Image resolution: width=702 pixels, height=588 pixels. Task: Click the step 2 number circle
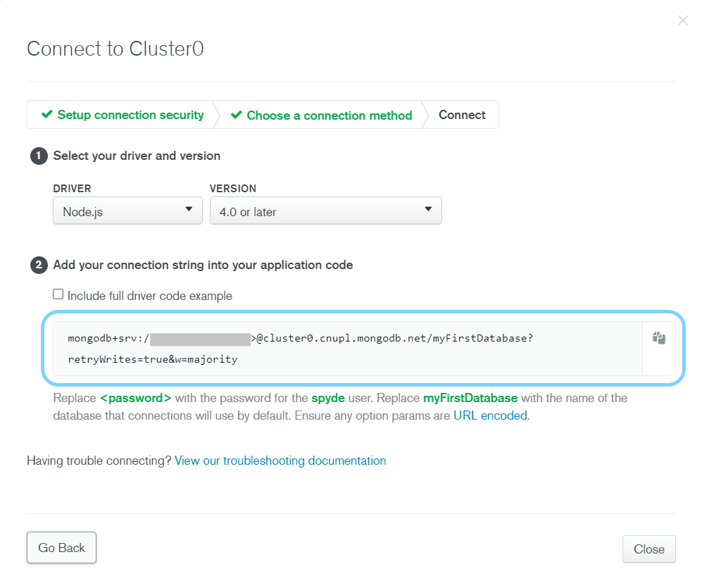click(38, 265)
